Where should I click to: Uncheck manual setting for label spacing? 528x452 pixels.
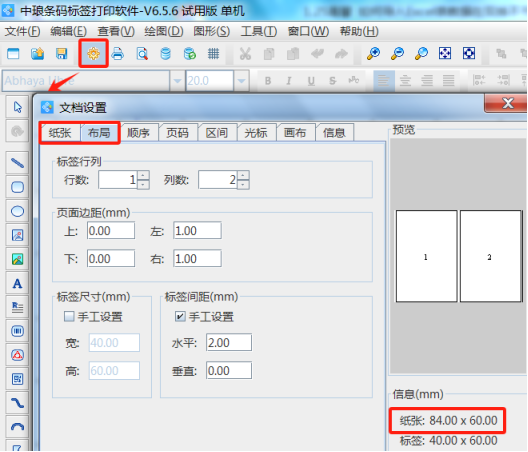[180, 316]
